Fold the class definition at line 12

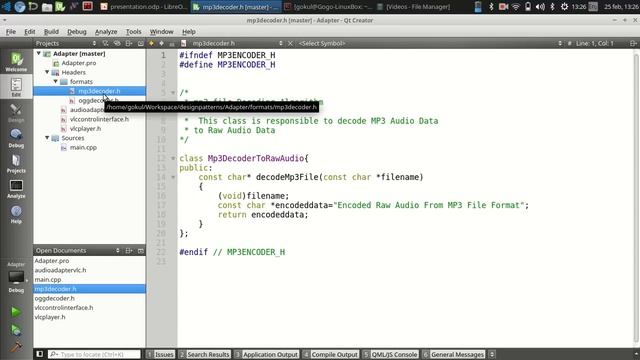[173, 158]
